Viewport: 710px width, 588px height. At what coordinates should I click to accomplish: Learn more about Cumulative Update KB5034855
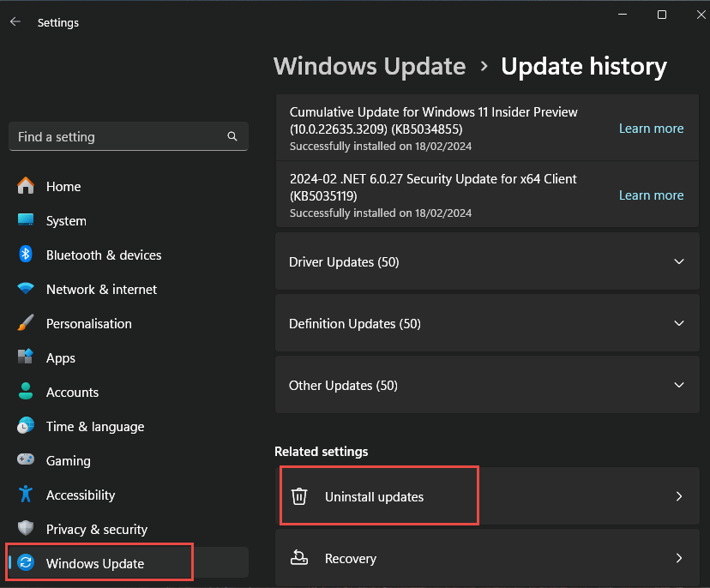click(651, 129)
